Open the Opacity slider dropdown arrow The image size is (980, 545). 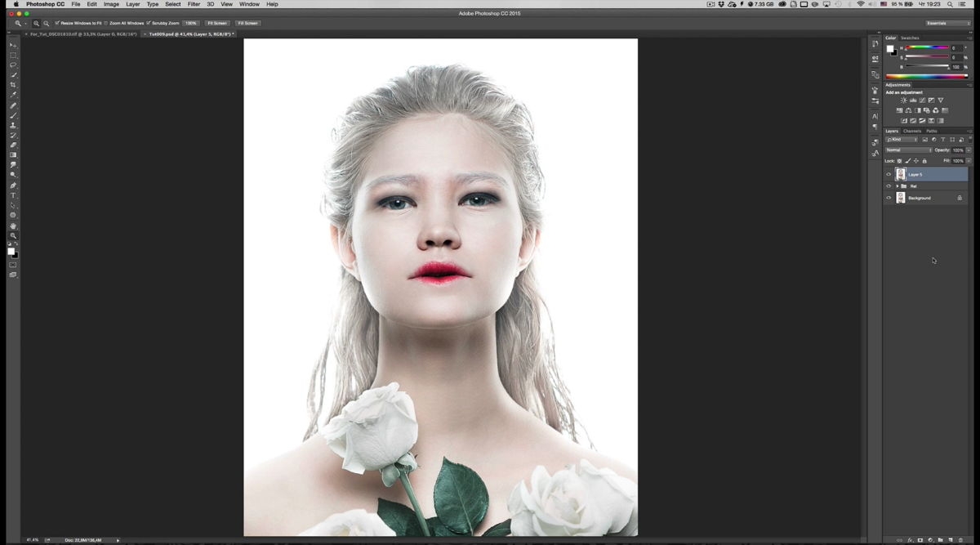(969, 150)
